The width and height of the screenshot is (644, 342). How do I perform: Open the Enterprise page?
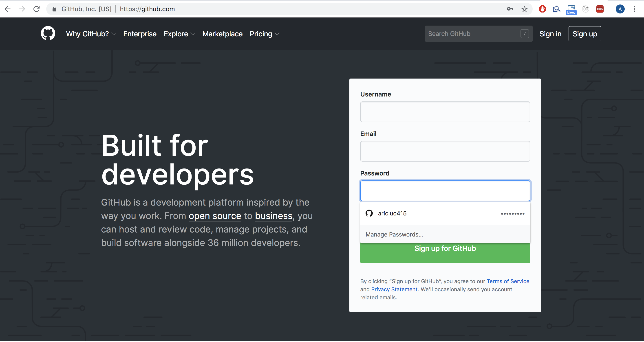[x=140, y=34]
